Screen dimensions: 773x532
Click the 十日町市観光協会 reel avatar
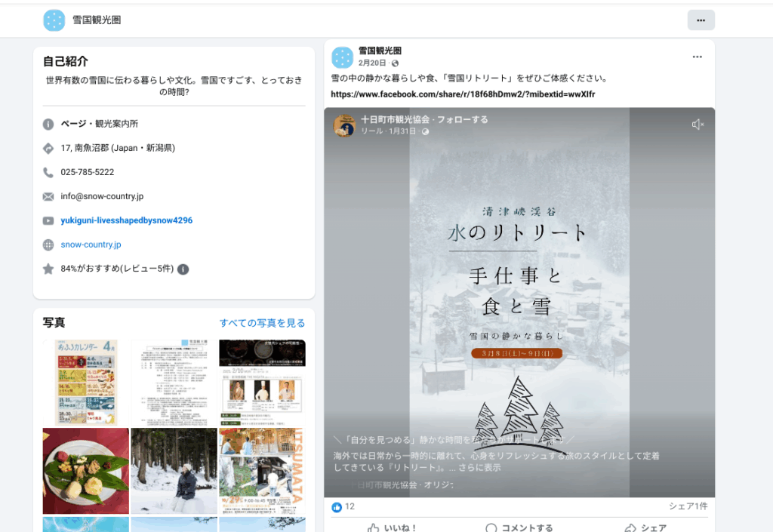pyautogui.click(x=344, y=125)
